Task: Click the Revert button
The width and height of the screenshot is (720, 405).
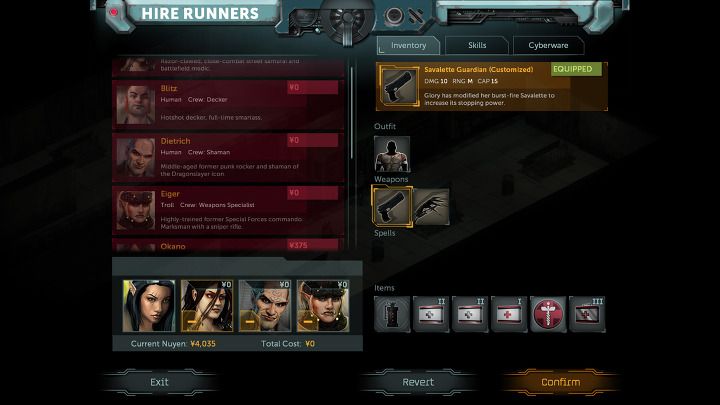Action: [418, 382]
